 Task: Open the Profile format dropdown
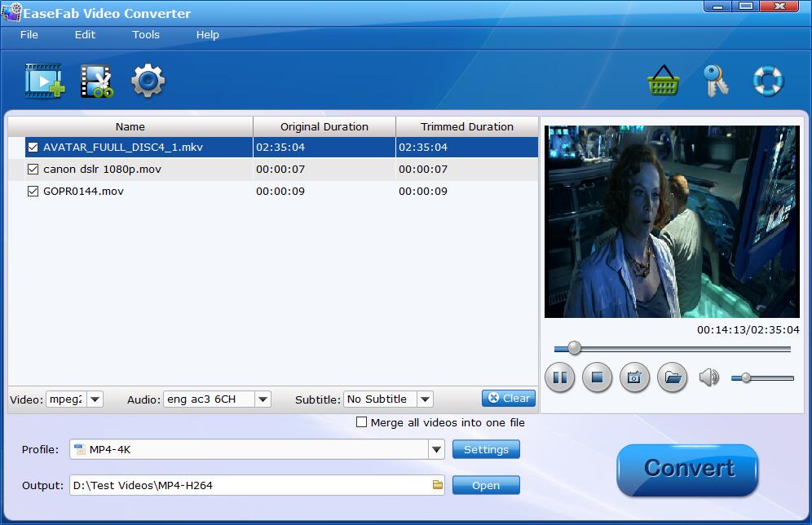436,449
